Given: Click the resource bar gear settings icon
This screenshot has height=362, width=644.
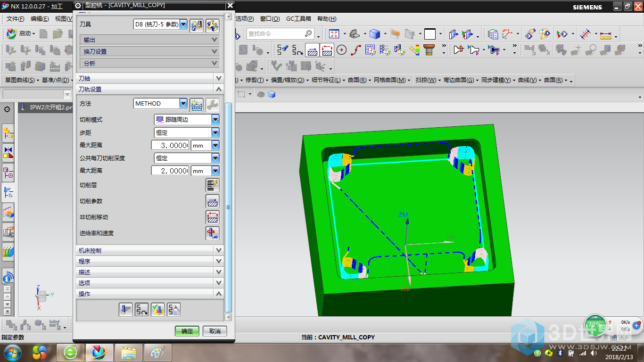Looking at the screenshot, I should pyautogui.click(x=7, y=109).
